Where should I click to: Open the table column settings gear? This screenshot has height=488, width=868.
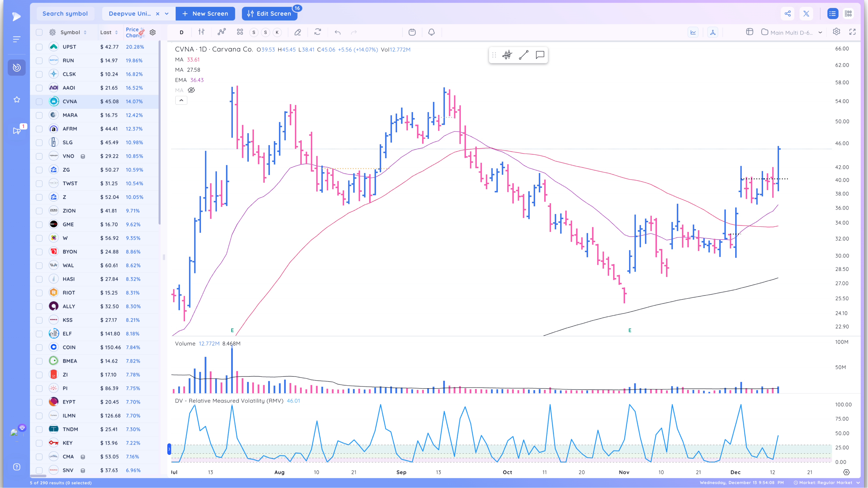[x=52, y=32]
